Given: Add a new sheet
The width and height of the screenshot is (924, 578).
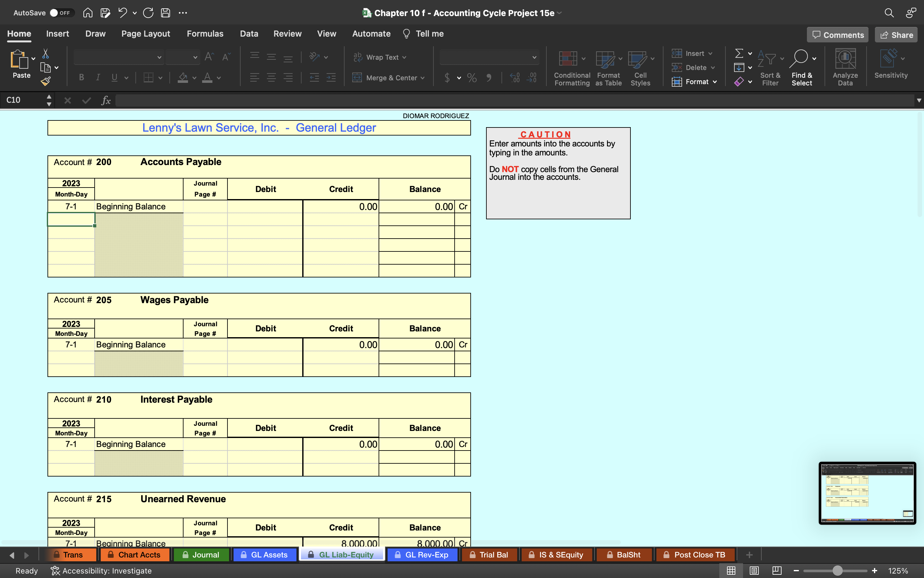Looking at the screenshot, I should click(x=749, y=555).
